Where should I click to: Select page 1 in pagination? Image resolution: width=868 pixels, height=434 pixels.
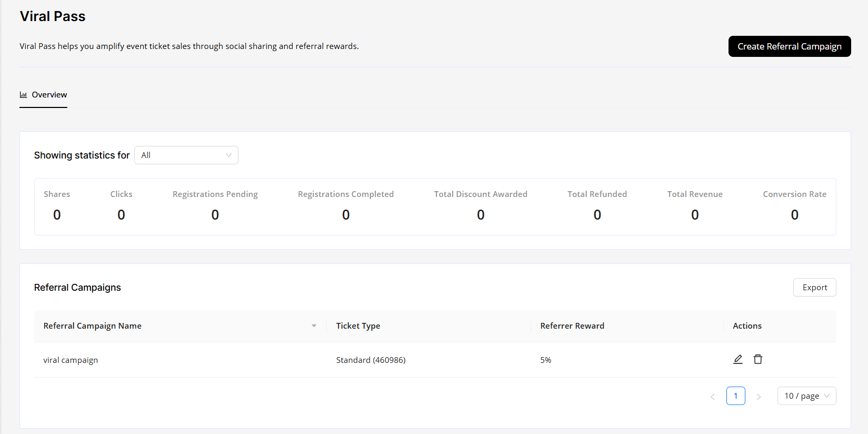(736, 396)
